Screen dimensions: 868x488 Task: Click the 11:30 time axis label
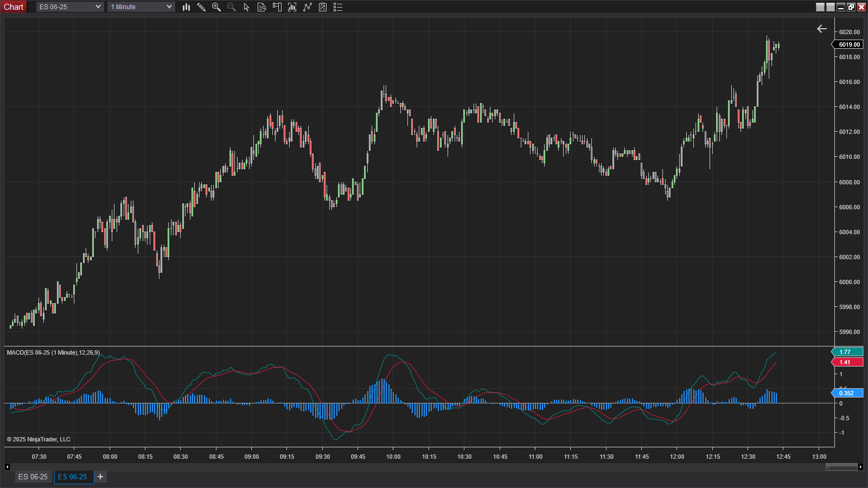click(x=607, y=457)
